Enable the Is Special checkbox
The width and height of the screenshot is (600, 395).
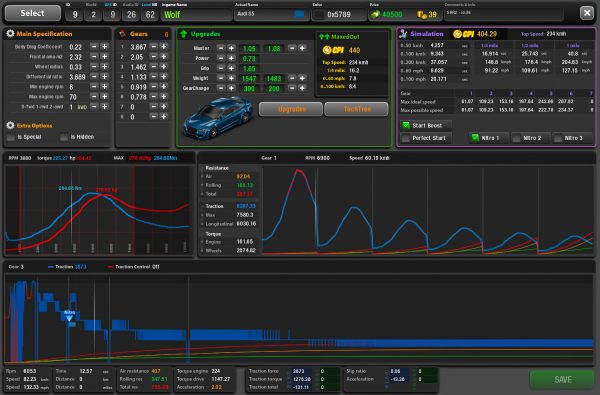11,137
